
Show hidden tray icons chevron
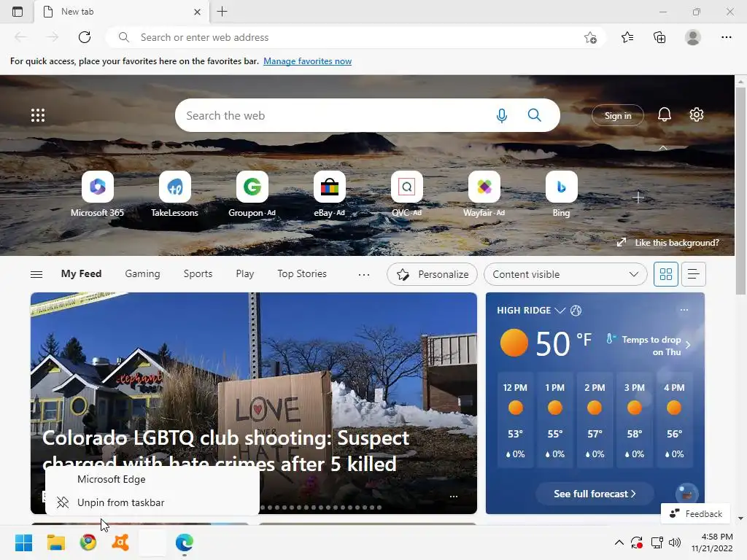click(619, 542)
